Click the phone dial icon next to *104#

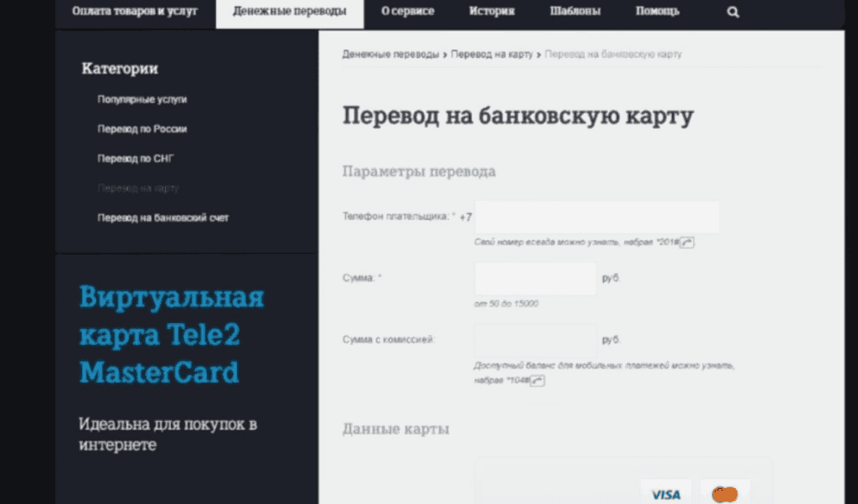coord(537,380)
